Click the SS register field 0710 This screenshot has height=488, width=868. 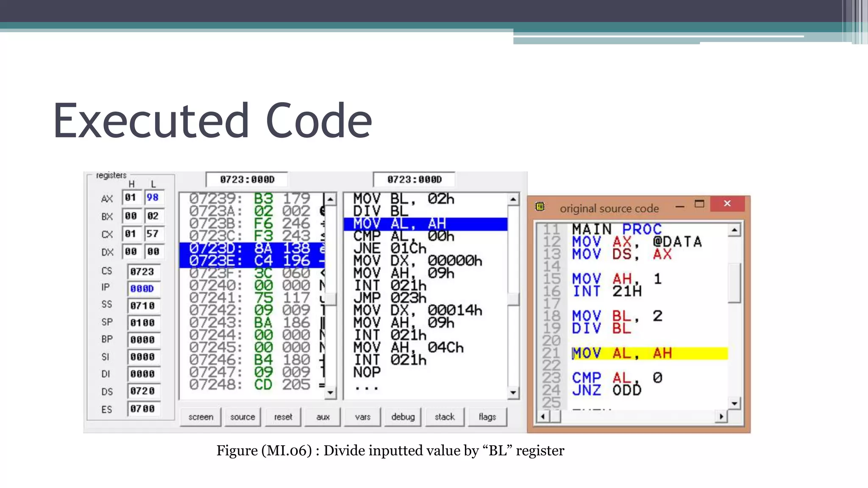(143, 305)
